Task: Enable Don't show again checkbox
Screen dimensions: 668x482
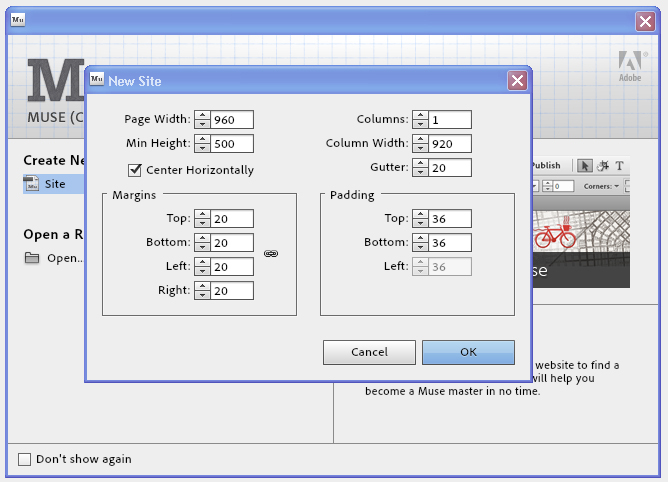Action: click(x=25, y=459)
